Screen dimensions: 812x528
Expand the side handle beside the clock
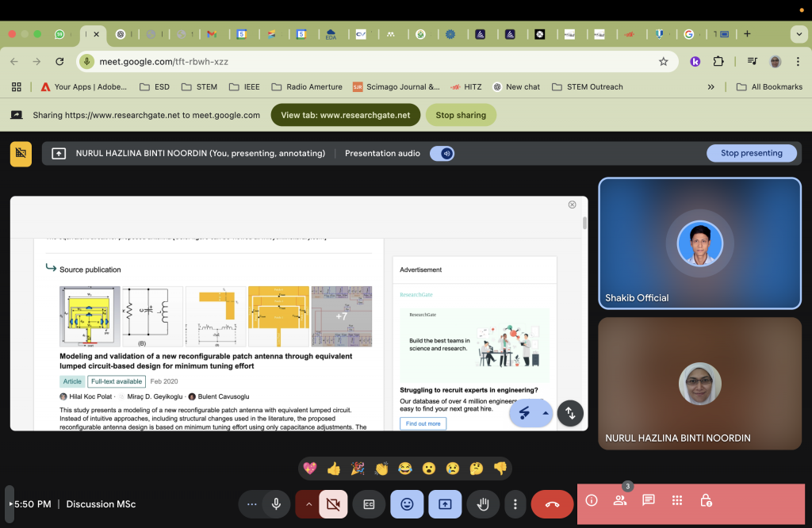pyautogui.click(x=10, y=503)
